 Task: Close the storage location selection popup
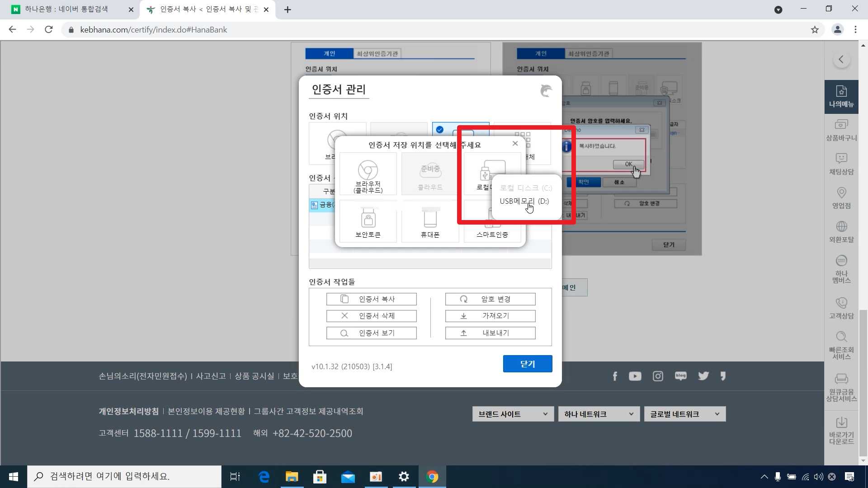tap(515, 143)
